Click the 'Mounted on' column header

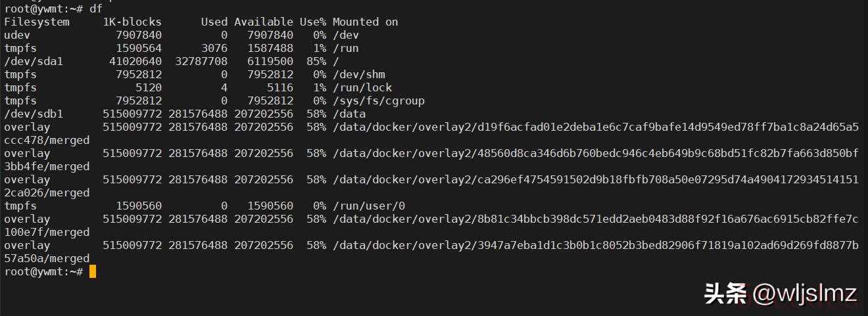(x=366, y=22)
